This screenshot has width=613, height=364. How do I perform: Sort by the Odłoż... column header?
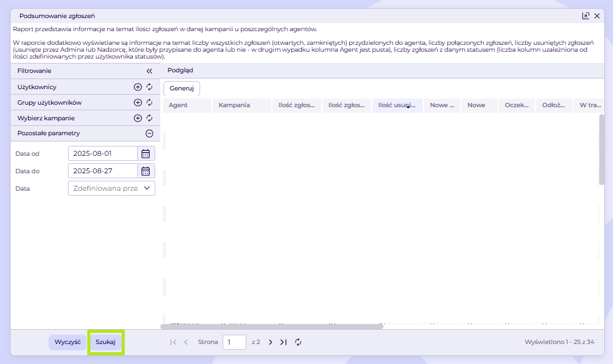pyautogui.click(x=554, y=105)
